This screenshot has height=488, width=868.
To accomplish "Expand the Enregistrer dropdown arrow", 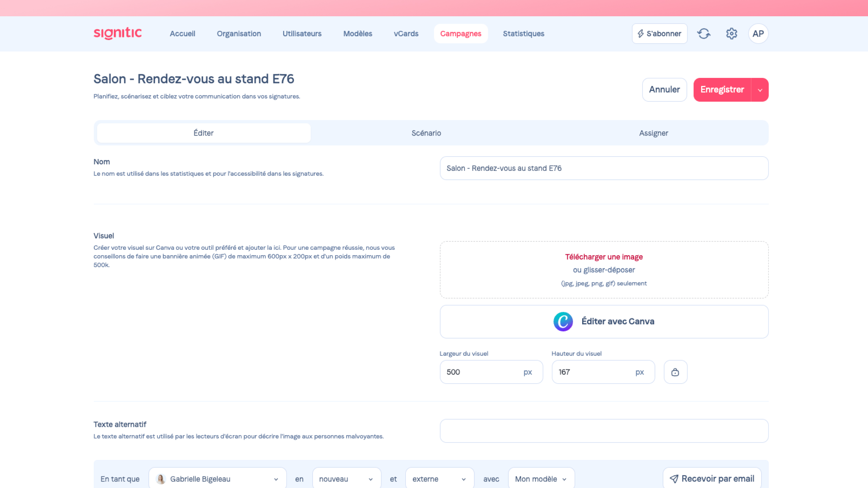I will click(x=760, y=90).
